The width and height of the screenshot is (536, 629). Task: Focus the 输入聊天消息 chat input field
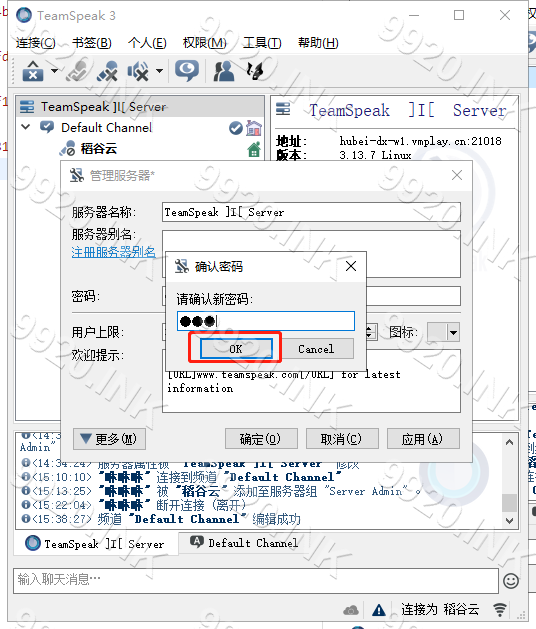click(256, 580)
